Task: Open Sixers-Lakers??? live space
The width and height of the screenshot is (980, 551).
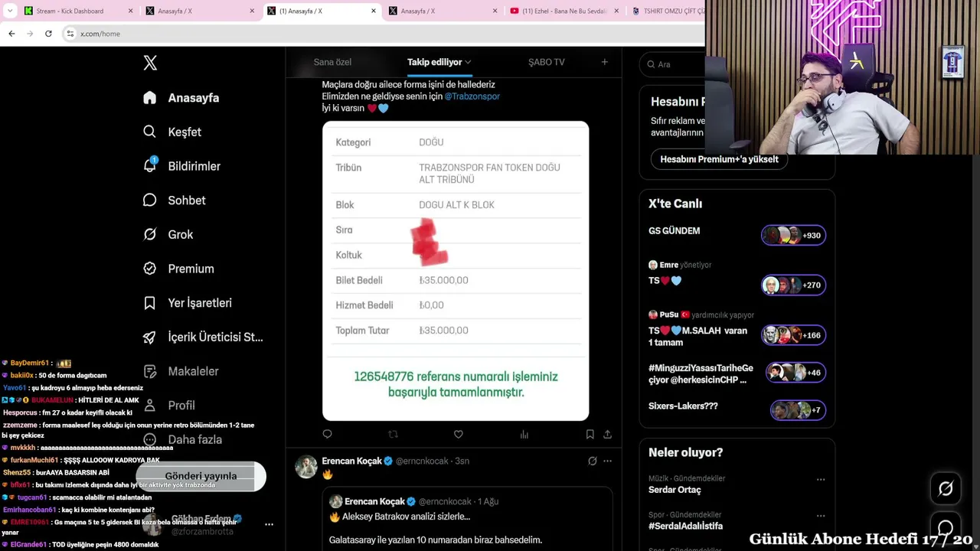Action: click(x=737, y=409)
